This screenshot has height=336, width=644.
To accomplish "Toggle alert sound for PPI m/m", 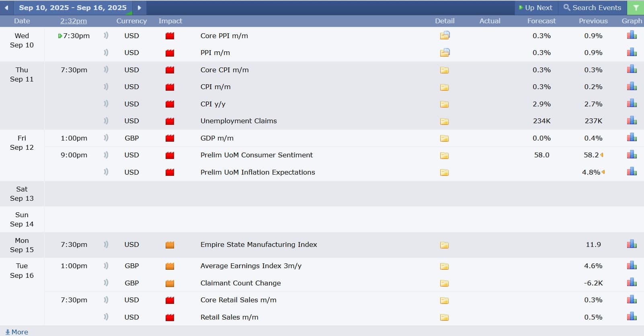I will click(106, 52).
